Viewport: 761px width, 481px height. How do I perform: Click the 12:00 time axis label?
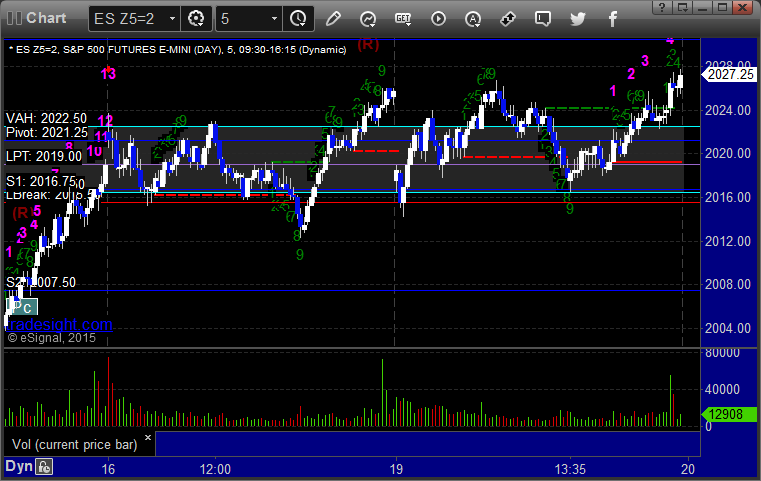[x=215, y=469]
